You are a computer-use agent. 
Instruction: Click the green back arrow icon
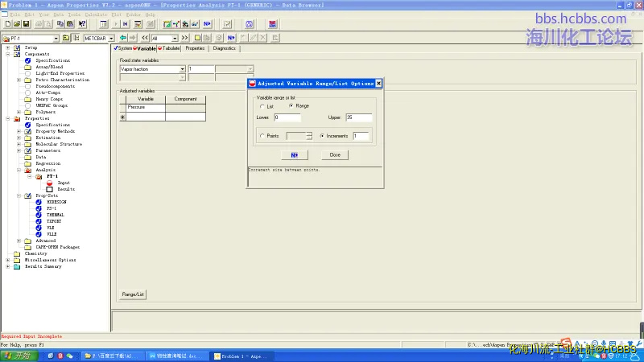(x=123, y=38)
